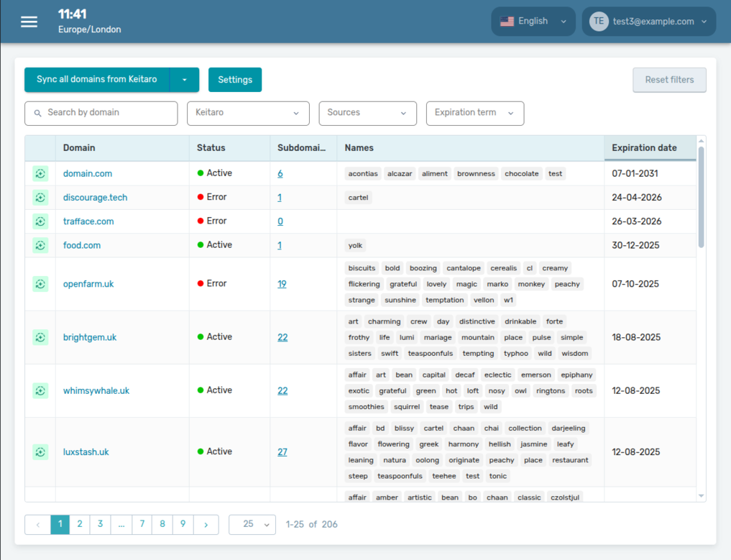Click sync icon for openfarm.uk row

coord(40,284)
